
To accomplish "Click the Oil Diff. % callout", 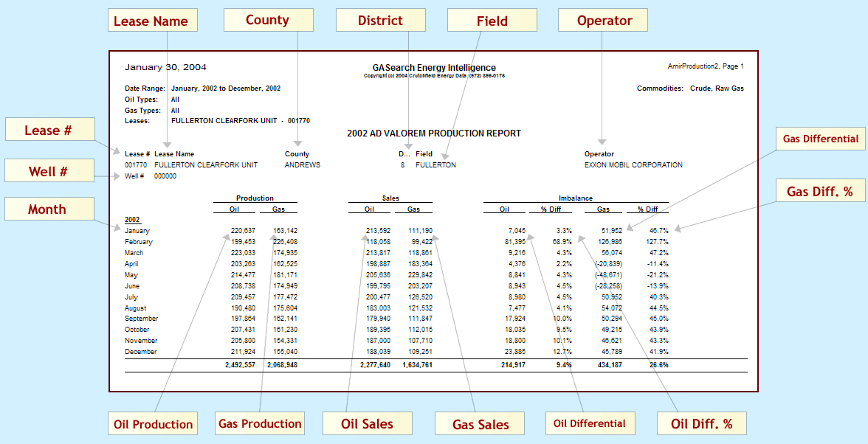I will tap(701, 423).
